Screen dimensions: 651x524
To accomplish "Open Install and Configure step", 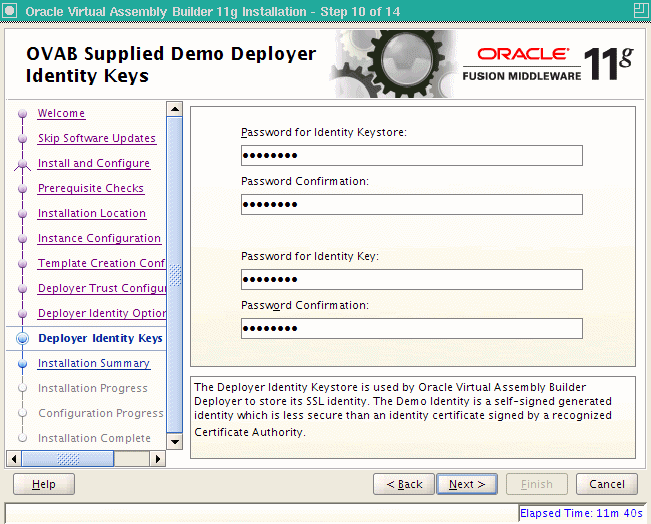I will pyautogui.click(x=94, y=163).
